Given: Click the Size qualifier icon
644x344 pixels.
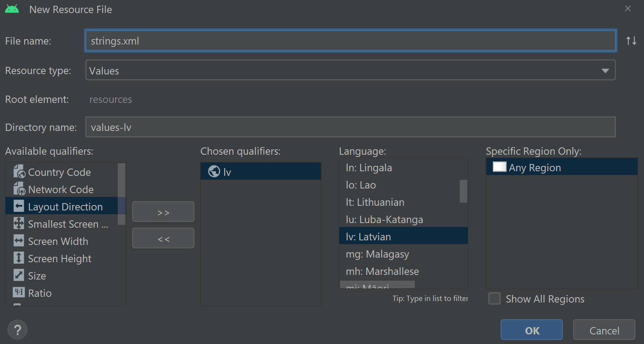Looking at the screenshot, I should (19, 275).
